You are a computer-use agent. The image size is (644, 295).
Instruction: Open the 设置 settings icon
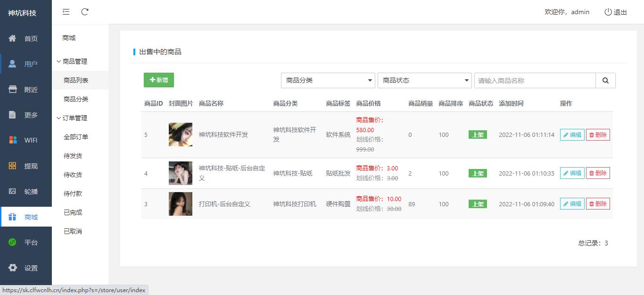tap(13, 268)
